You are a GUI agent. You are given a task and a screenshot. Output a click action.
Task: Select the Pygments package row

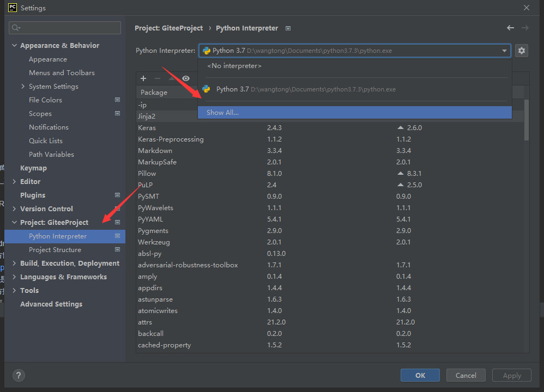tap(330, 230)
